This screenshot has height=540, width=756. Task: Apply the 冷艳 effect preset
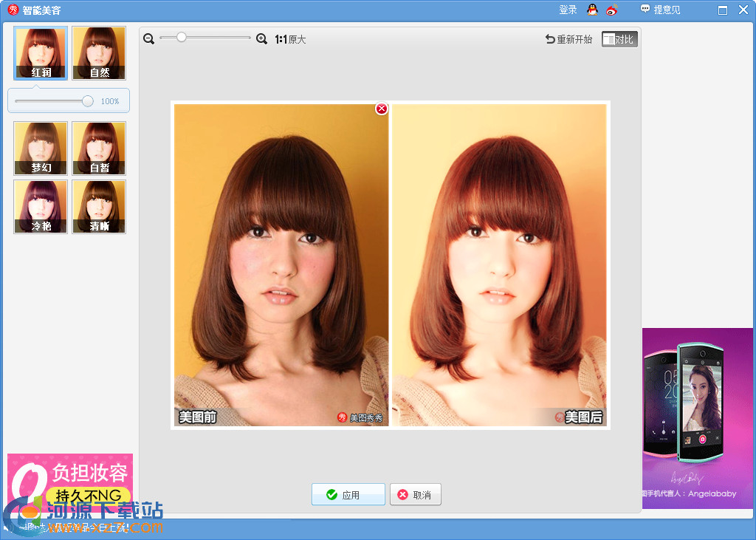click(41, 207)
